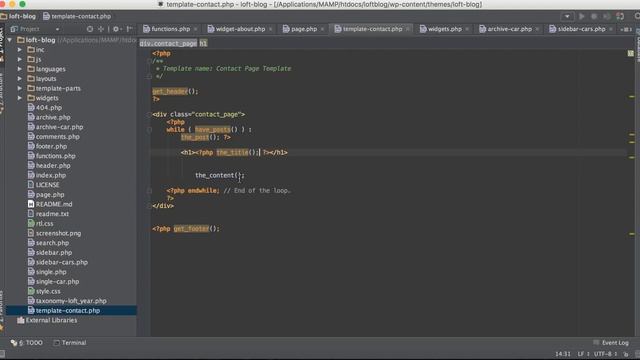Click the collapse all icon in Project panel
640x360 pixels.
point(101,29)
